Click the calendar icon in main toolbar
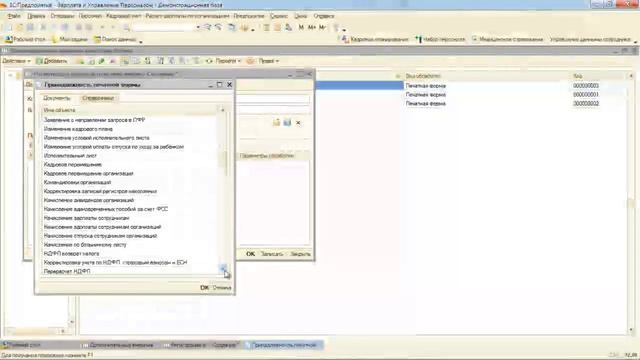The image size is (640, 360). pos(278,27)
